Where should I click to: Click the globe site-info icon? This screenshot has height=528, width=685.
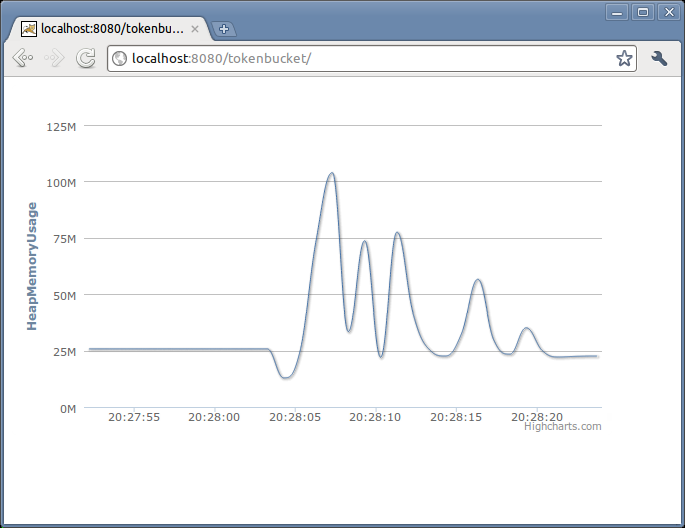tap(119, 59)
